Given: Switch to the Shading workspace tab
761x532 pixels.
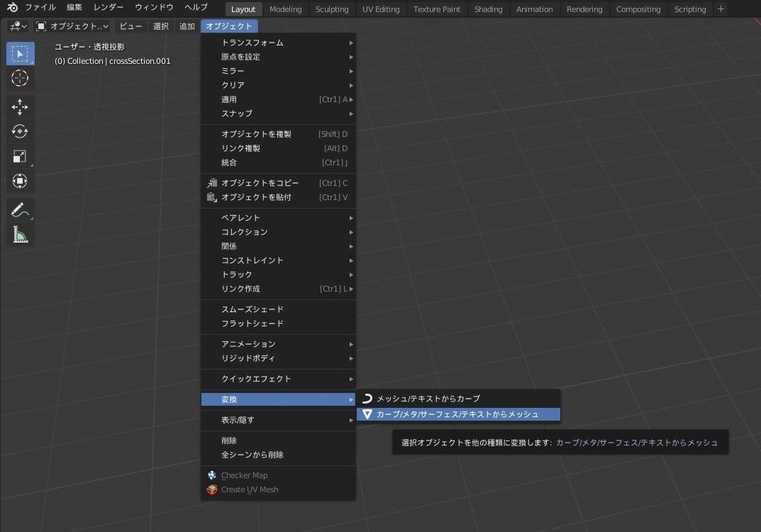Looking at the screenshot, I should [488, 9].
